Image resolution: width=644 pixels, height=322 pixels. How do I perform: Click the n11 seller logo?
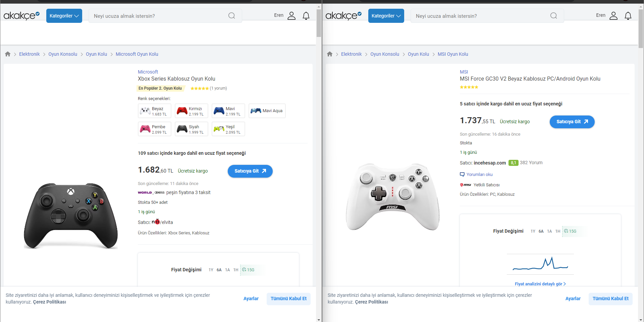tap(156, 222)
